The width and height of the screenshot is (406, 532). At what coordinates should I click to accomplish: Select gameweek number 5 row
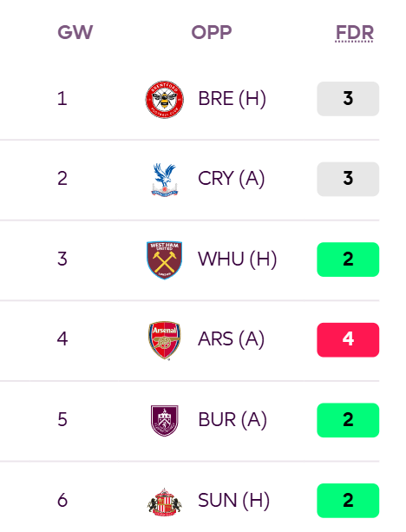point(189,420)
